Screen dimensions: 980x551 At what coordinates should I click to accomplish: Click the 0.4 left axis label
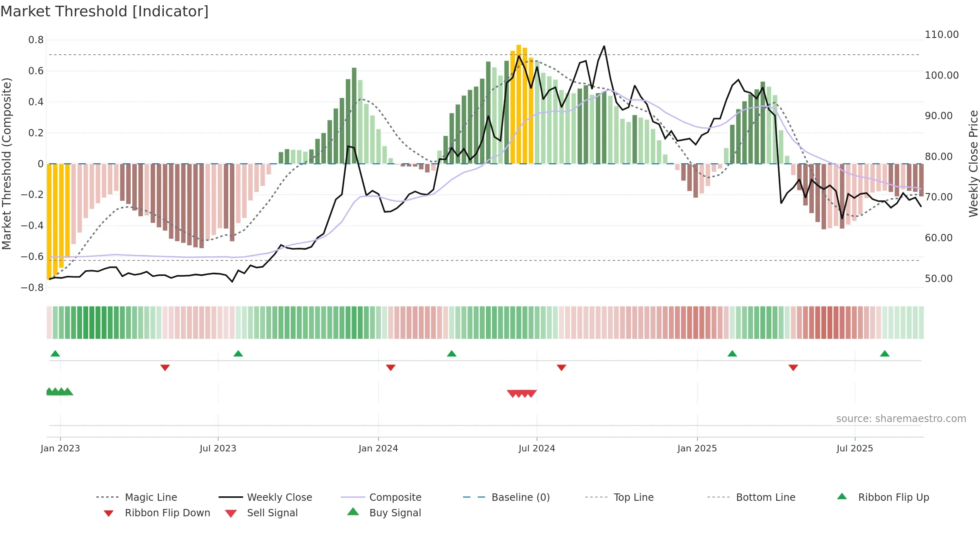click(36, 102)
